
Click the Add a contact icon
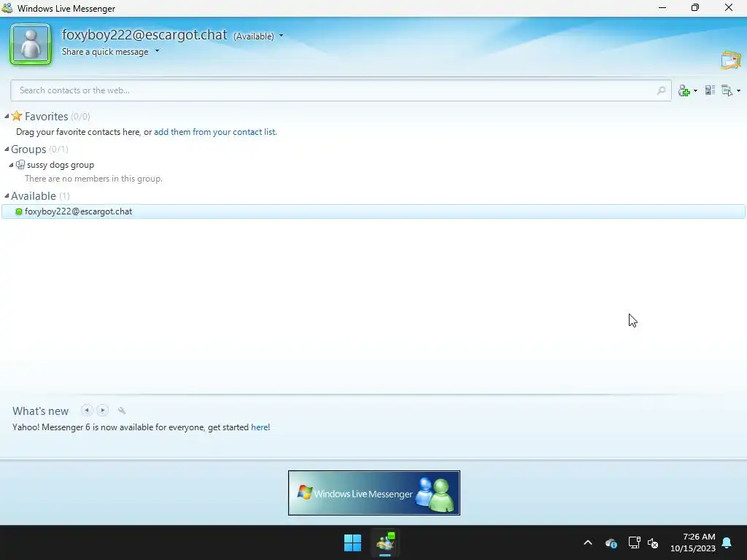[x=684, y=90]
